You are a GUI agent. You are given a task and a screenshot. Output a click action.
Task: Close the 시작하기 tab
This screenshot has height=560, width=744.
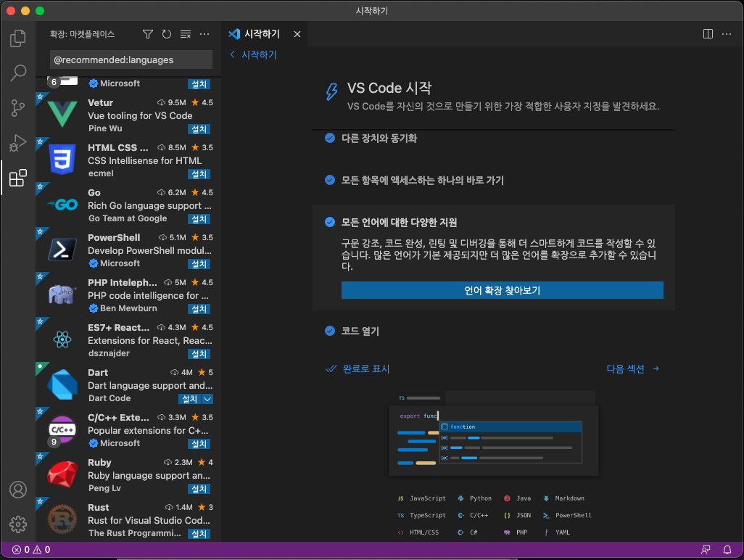[297, 34]
